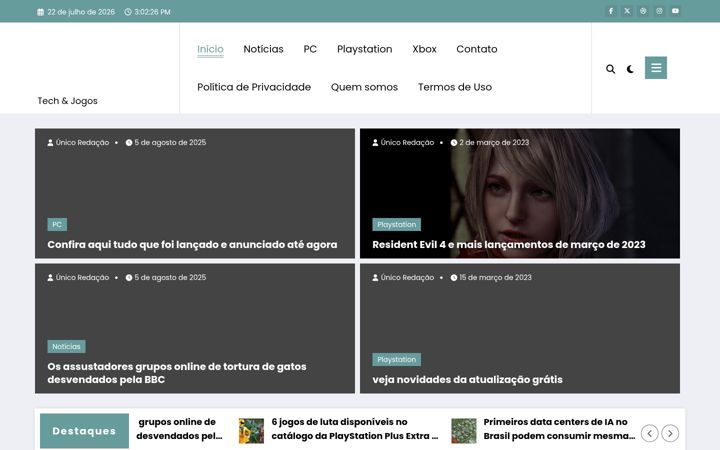Click the data centers de IA thumbnail
The height and width of the screenshot is (450, 720).
464,431
